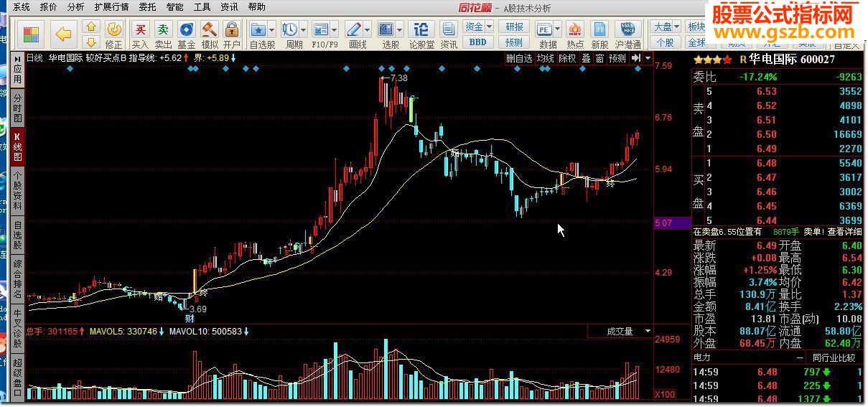
Task: Click the 周期 clock icon
Action: pos(290,29)
